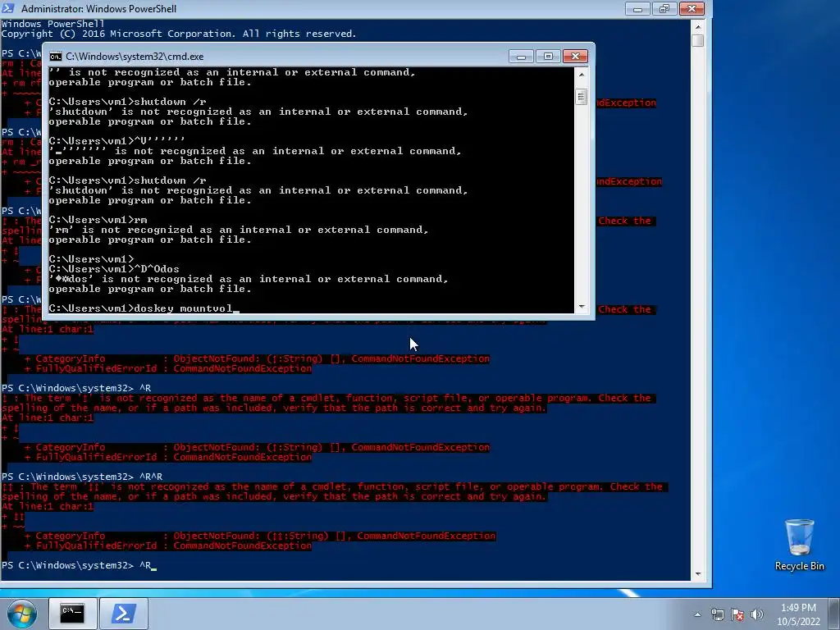This screenshot has width=840, height=630.
Task: Click the date 10/5/2022 in the tray
Action: coord(798,622)
